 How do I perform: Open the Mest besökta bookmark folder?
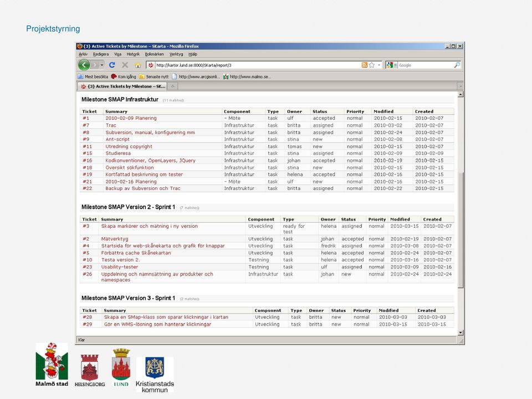click(x=93, y=76)
